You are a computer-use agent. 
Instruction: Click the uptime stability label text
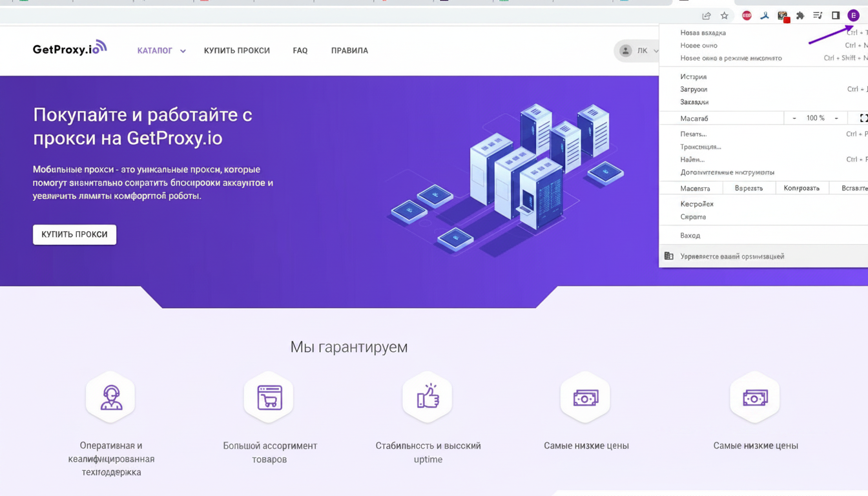(428, 453)
